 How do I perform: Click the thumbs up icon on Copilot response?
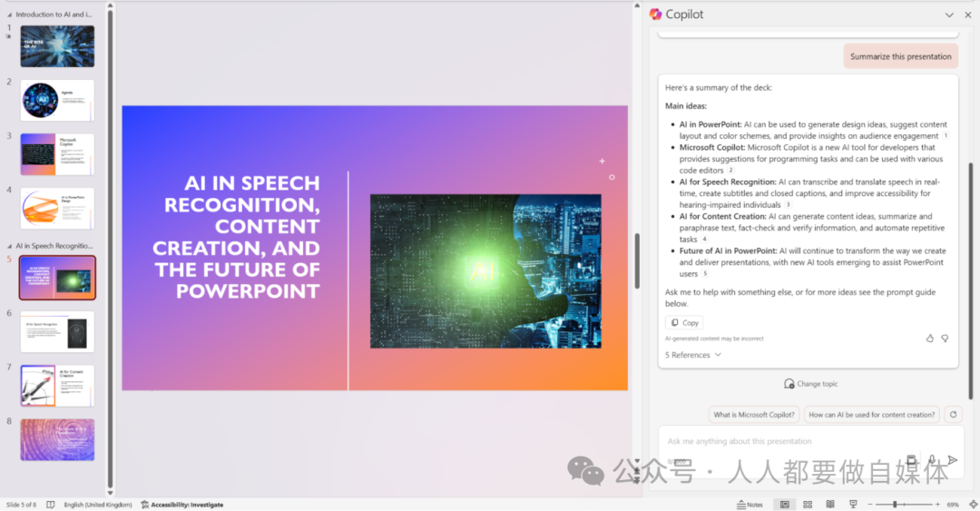pos(929,339)
